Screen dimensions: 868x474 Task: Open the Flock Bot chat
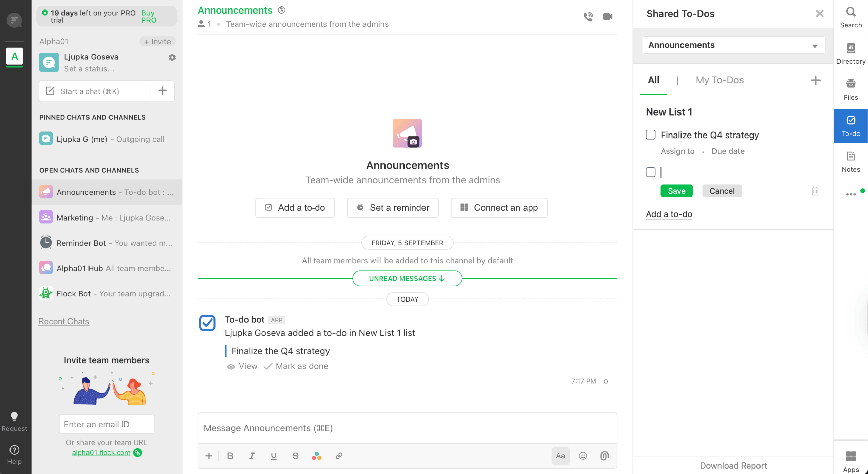[107, 294]
